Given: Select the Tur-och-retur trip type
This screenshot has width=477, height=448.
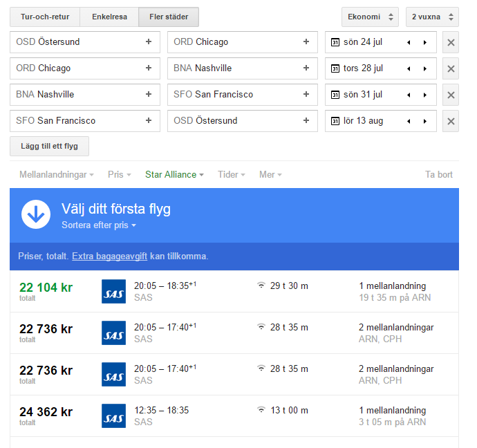Looking at the screenshot, I should tap(45, 17).
